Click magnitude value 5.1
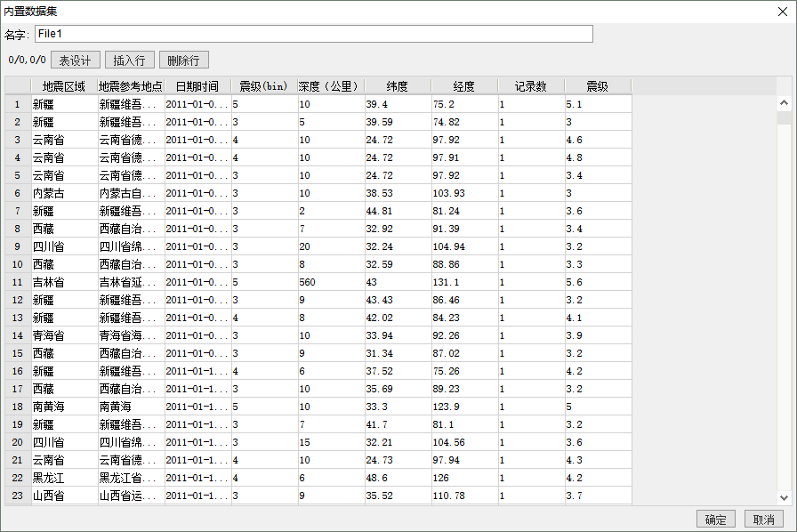This screenshot has width=797, height=532. [x=598, y=104]
